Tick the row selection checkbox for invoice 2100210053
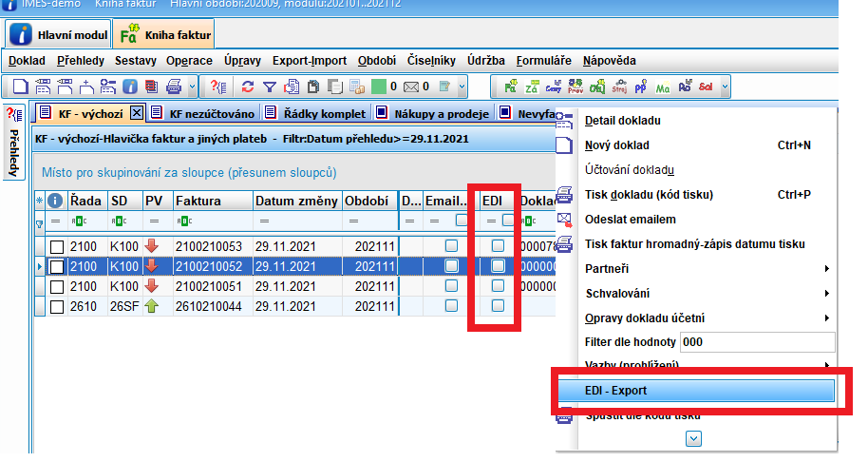This screenshot has height=462, width=868. coord(57,247)
